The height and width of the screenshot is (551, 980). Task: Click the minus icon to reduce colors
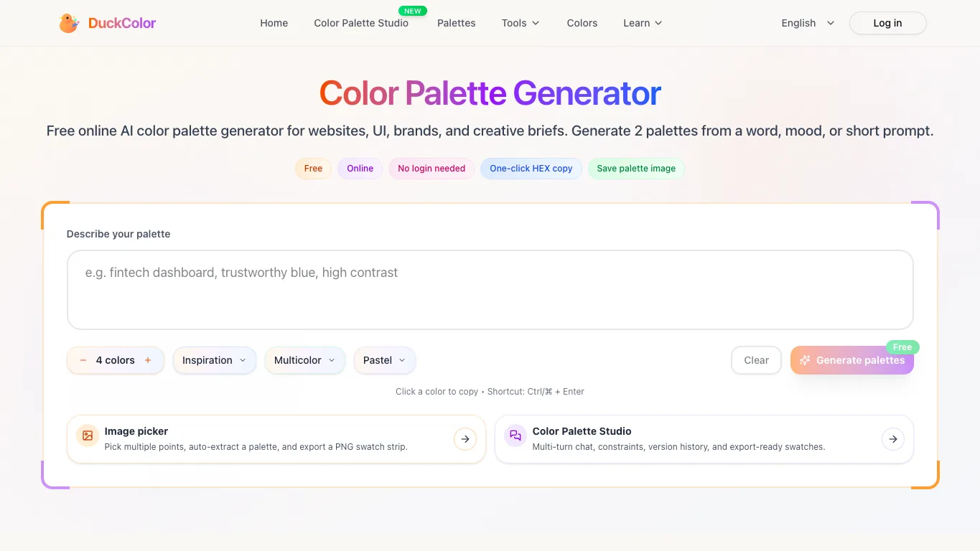coord(83,360)
